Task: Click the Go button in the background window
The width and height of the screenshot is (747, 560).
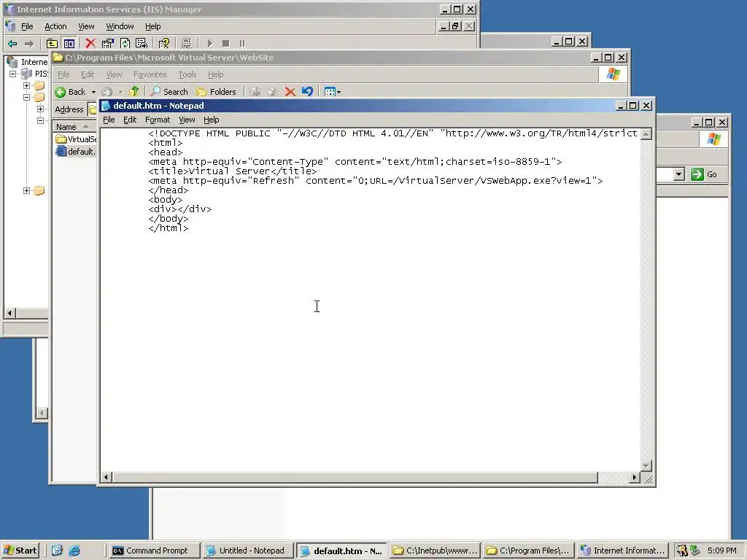Action: pos(704,174)
